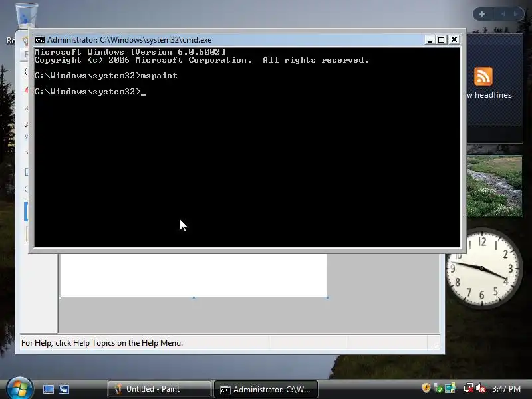Open the security shield tray icon
The width and height of the screenshot is (532, 399).
coord(426,388)
